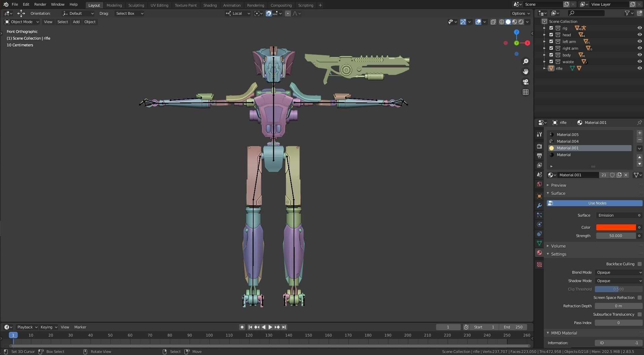Click the outliner filter funnel icon
The width and height of the screenshot is (644, 355).
tap(628, 13)
